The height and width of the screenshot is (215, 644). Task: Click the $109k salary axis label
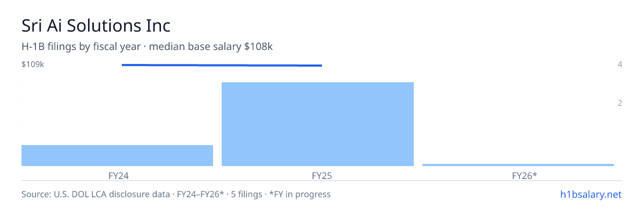33,64
